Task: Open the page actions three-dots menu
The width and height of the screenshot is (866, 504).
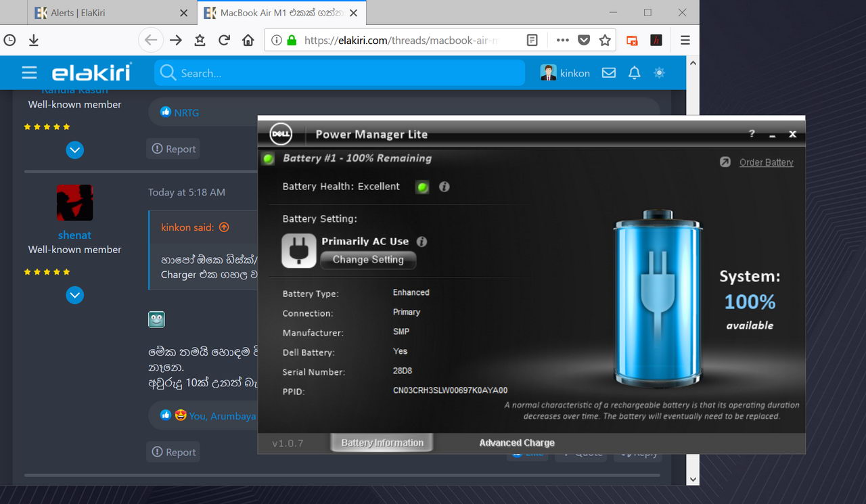Action: pyautogui.click(x=563, y=40)
